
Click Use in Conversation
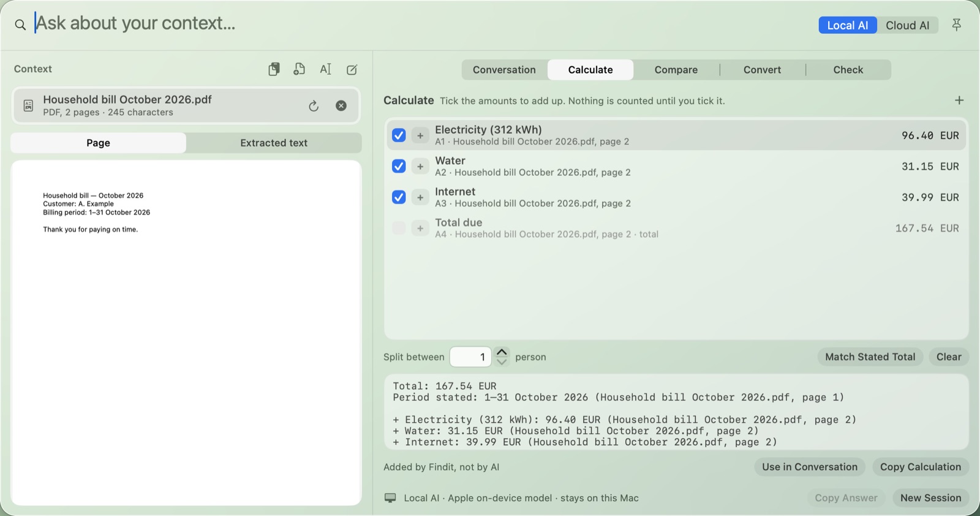click(810, 467)
